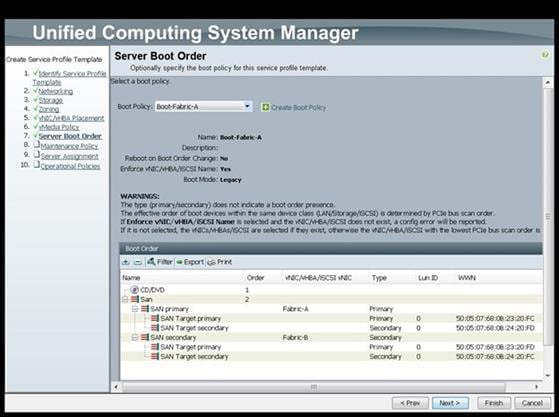Screen dimensions: 559x417
Task: Go to the Storage step
Action: coord(51,100)
